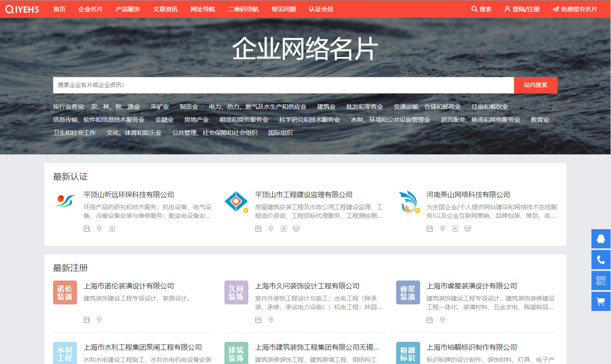The image size is (611, 364).
Task: Open 企业名片 in the top navigation
Action: pos(90,9)
